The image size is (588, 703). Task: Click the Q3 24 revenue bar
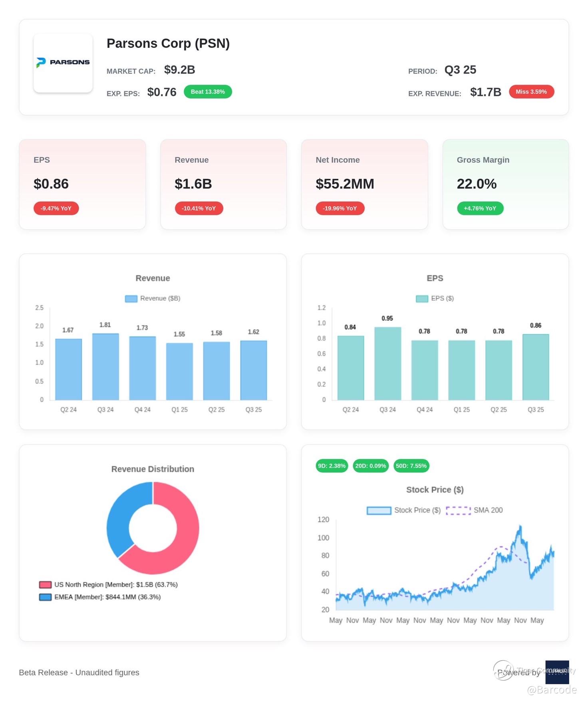[105, 367]
